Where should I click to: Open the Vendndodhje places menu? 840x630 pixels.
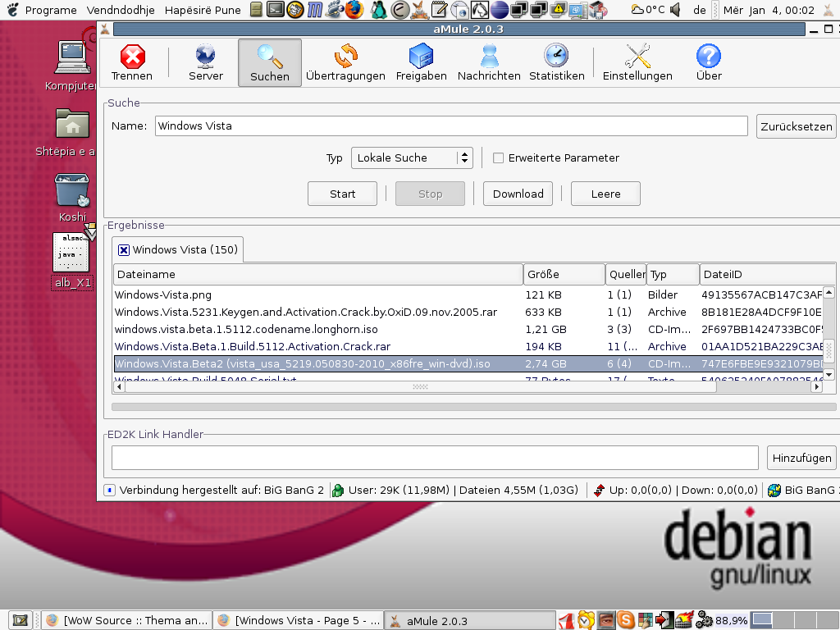[121, 10]
